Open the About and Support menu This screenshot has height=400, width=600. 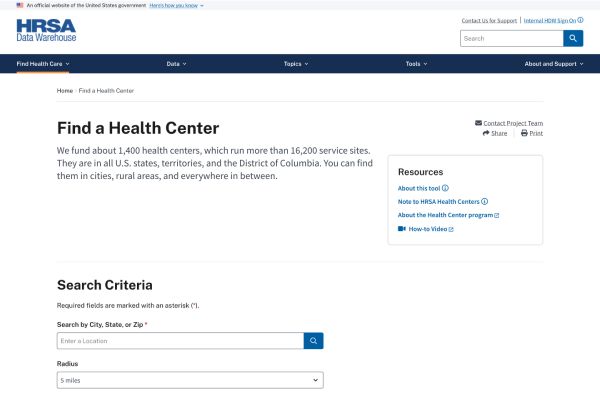(554, 64)
